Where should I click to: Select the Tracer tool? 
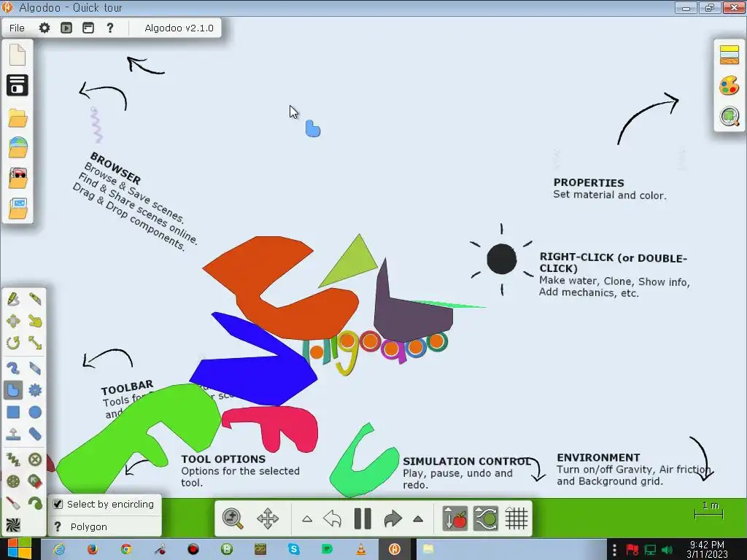click(x=35, y=503)
